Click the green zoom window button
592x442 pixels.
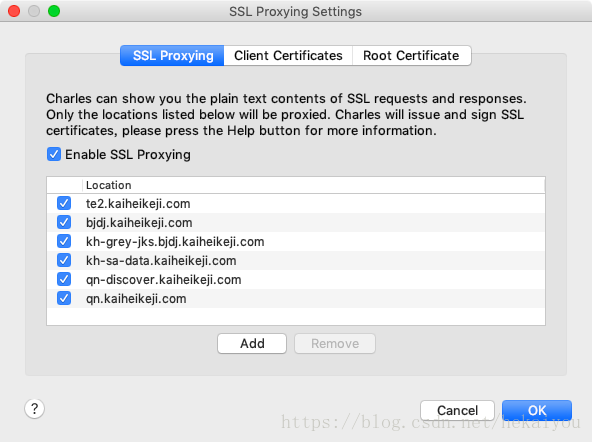pos(54,11)
